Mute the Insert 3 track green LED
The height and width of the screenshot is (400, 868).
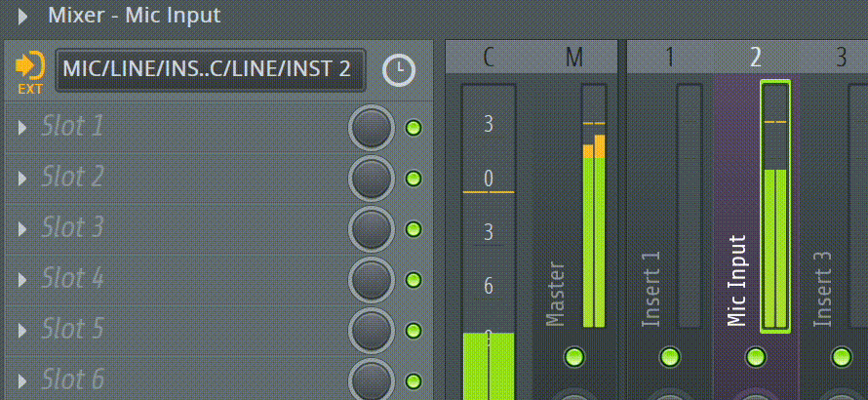click(x=842, y=356)
